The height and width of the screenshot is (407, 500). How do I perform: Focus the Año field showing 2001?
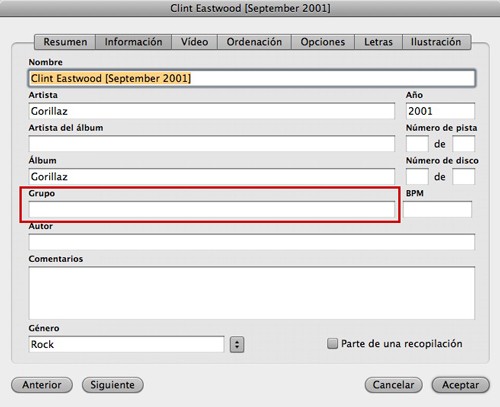440,111
